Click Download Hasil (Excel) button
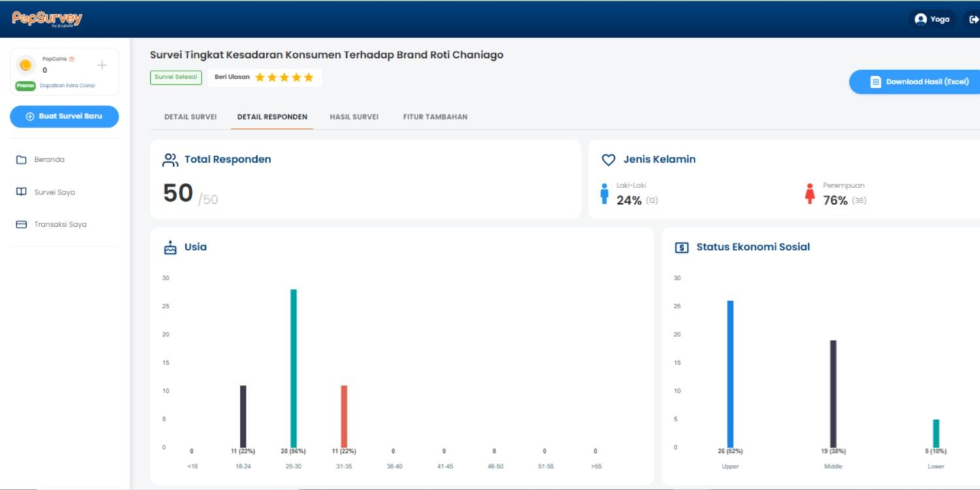This screenshot has width=980, height=490. point(915,82)
